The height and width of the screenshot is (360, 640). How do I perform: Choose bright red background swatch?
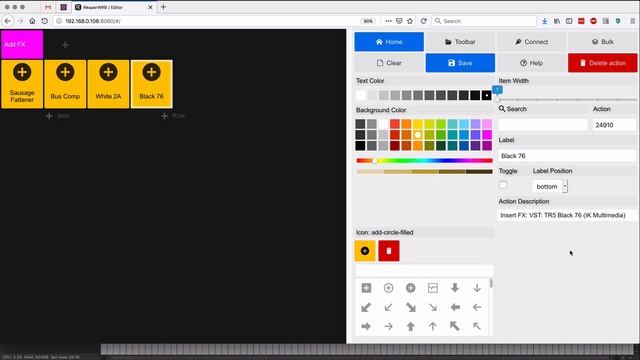[x=395, y=124]
